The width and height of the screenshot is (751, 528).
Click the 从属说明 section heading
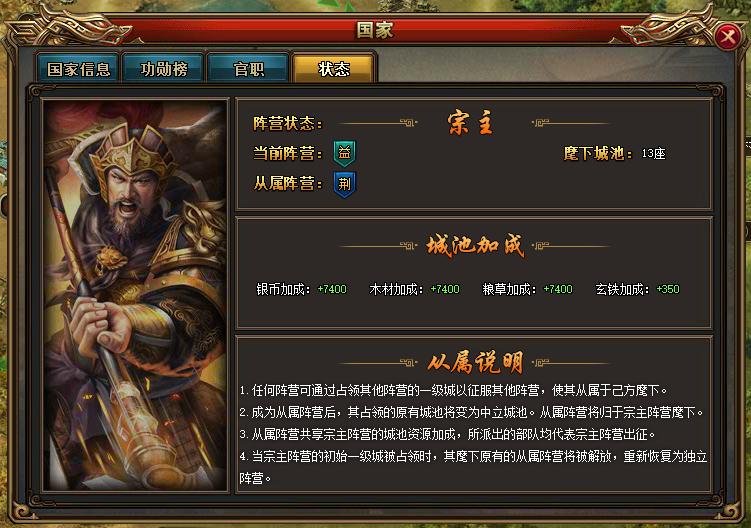[x=475, y=362]
